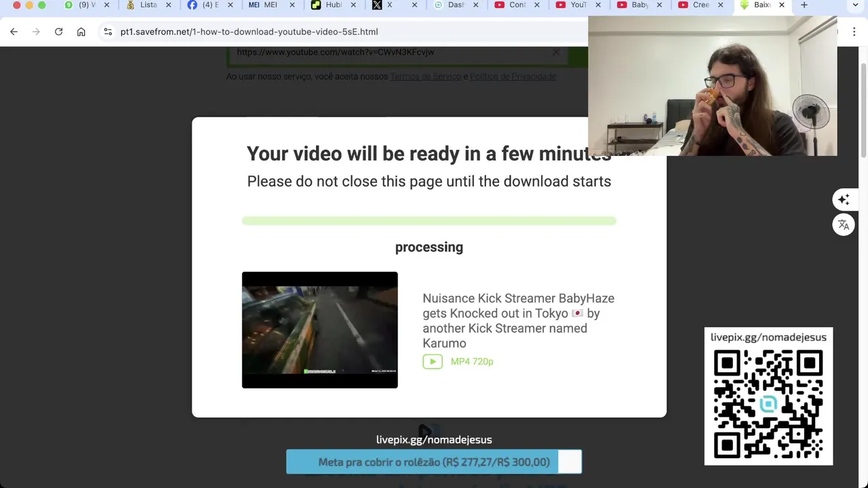The width and height of the screenshot is (868, 488).
Task: Select the MP4 720p format label
Action: click(x=472, y=361)
